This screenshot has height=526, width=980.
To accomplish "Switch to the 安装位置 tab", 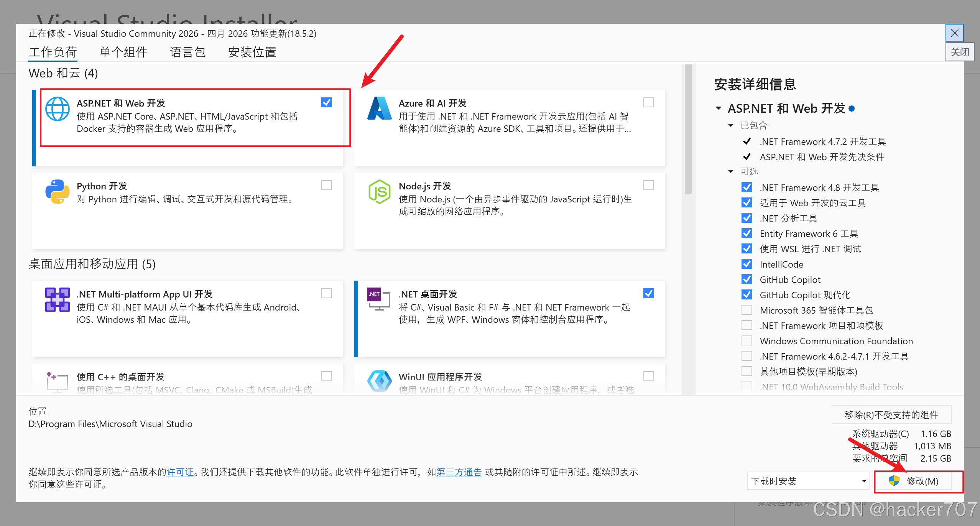I will point(252,52).
